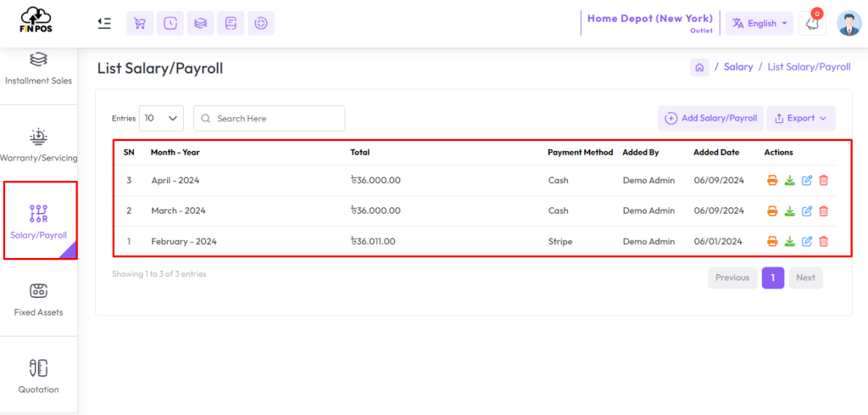Image resolution: width=868 pixels, height=415 pixels.
Task: Open Quotation in sidebar
Action: coord(38,377)
